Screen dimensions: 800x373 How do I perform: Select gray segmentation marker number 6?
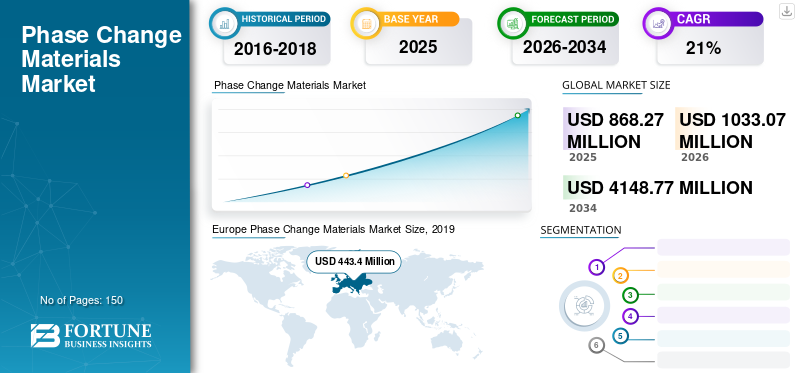pyautogui.click(x=596, y=345)
